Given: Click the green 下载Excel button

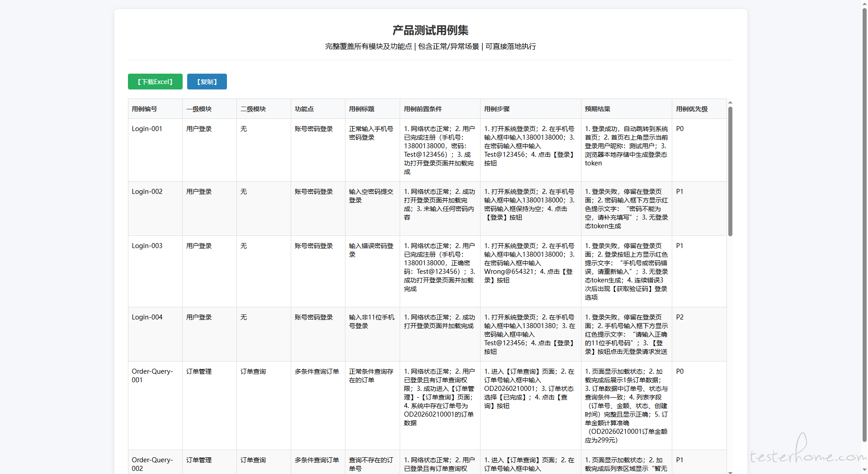Looking at the screenshot, I should coord(155,82).
